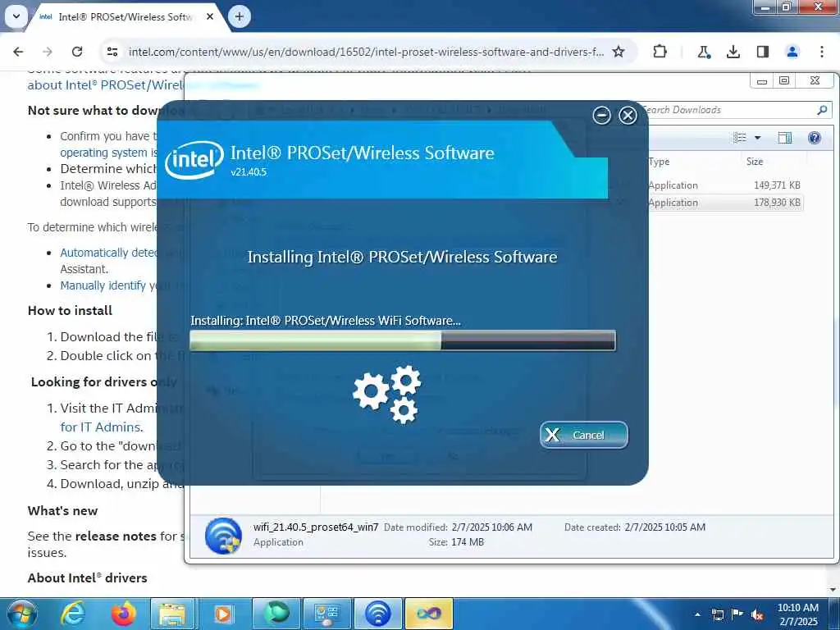Toggle Chrome side panel icon
This screenshot has height=630, width=840.
pos(763,52)
